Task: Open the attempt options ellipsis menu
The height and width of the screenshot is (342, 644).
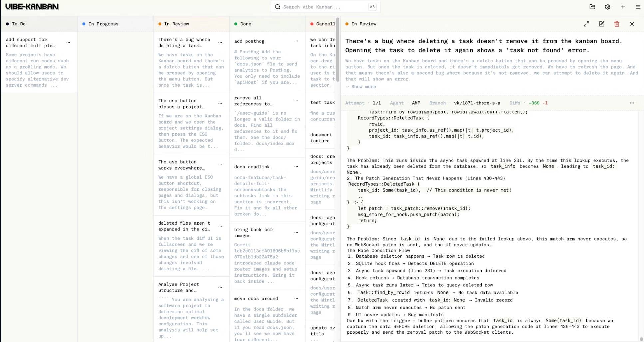Action: (x=632, y=103)
